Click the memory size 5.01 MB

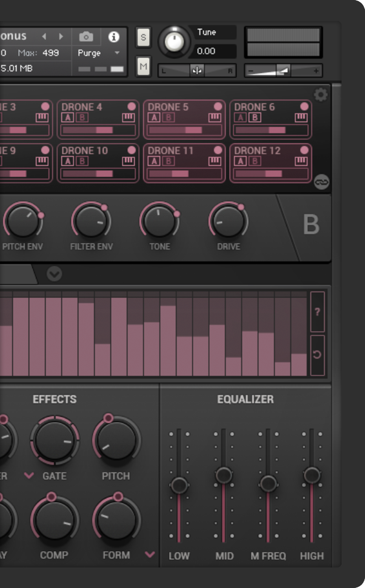coord(17,68)
